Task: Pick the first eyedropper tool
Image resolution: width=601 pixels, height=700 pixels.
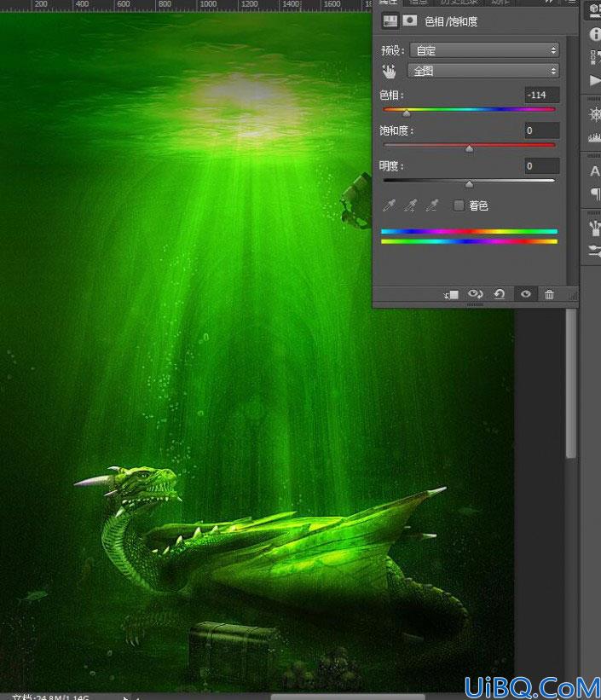Action: coord(390,205)
